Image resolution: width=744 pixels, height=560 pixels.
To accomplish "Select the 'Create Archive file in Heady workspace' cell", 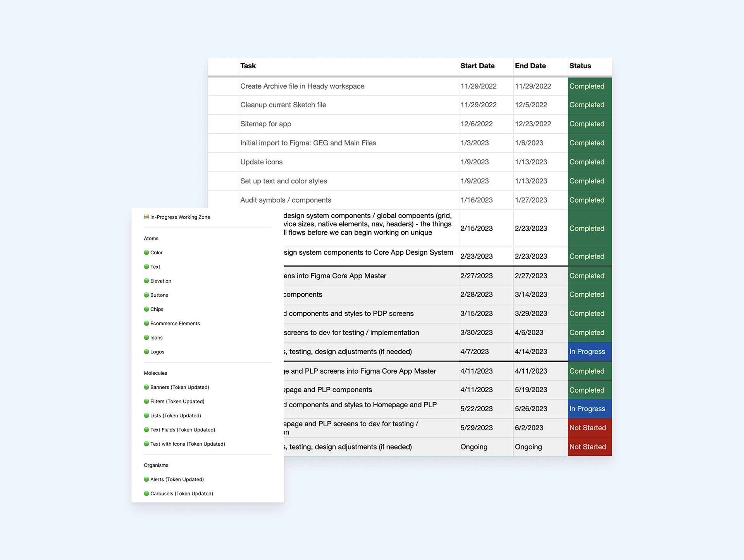I will [349, 86].
